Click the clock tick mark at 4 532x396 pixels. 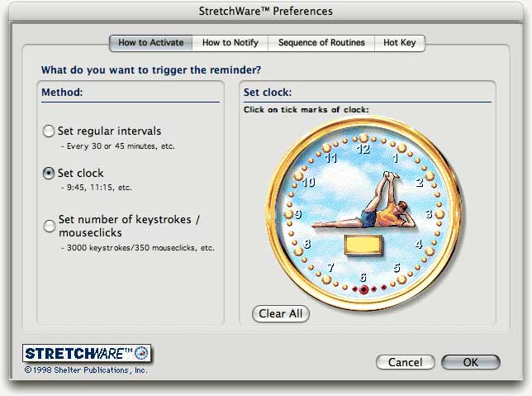430,251
